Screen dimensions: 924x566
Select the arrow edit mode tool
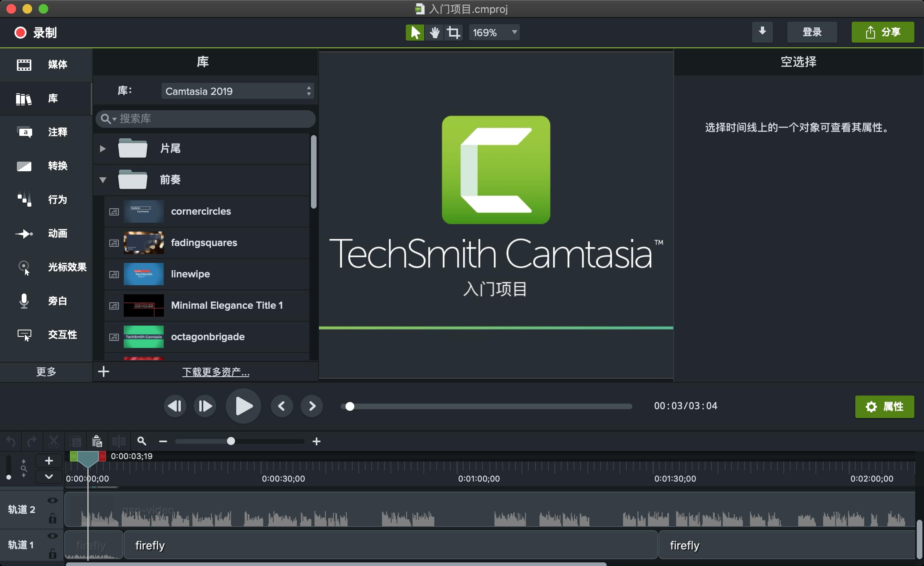pyautogui.click(x=415, y=32)
